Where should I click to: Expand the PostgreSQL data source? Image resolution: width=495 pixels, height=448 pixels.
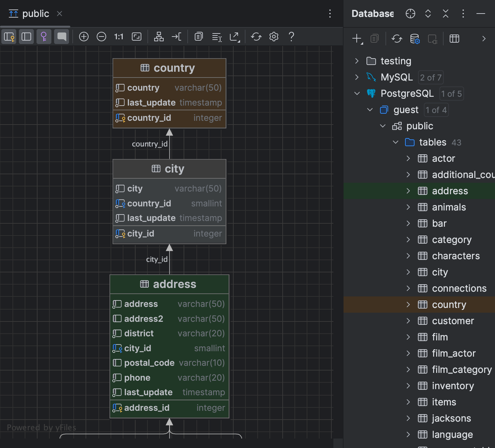tap(357, 93)
